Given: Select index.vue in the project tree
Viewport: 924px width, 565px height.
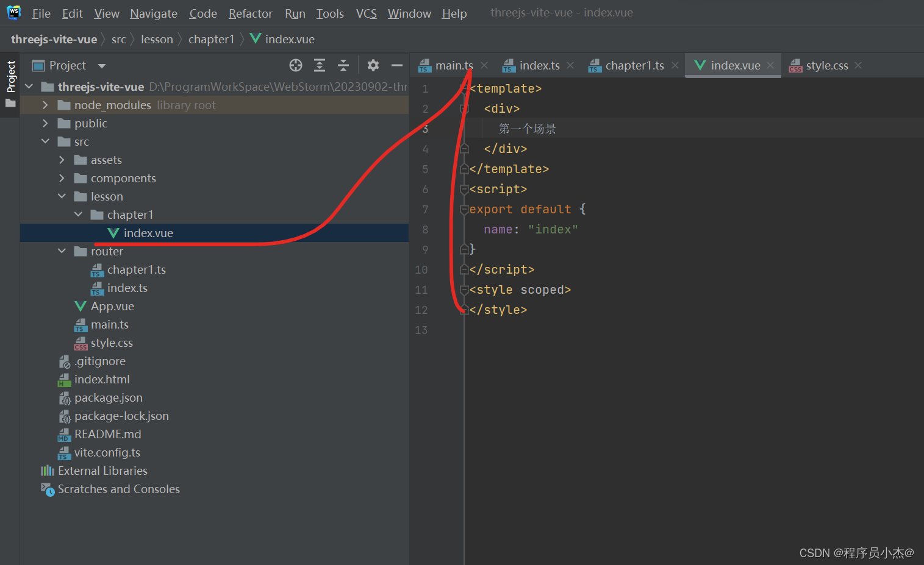Looking at the screenshot, I should (214, 233).
